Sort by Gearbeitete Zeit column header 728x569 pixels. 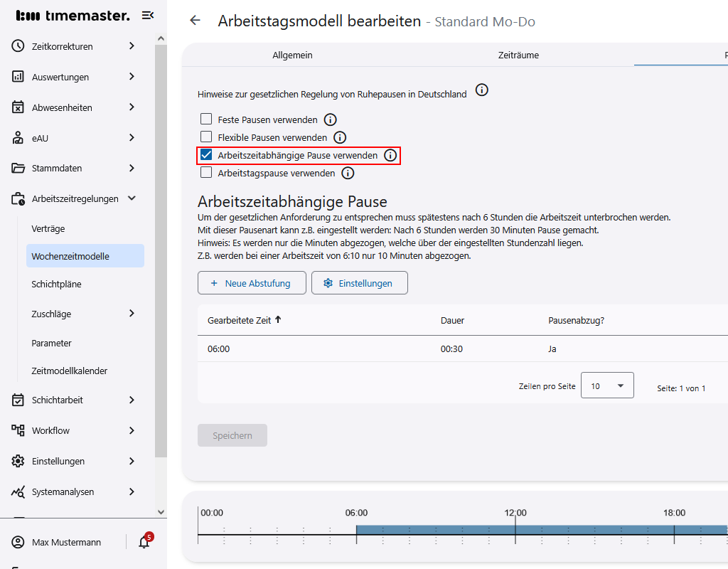[240, 321]
